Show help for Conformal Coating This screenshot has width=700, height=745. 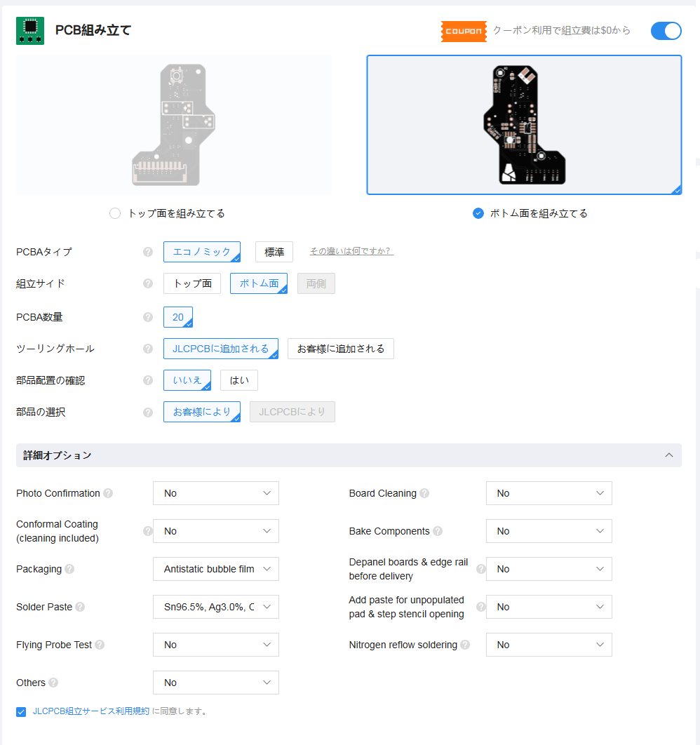coord(148,531)
